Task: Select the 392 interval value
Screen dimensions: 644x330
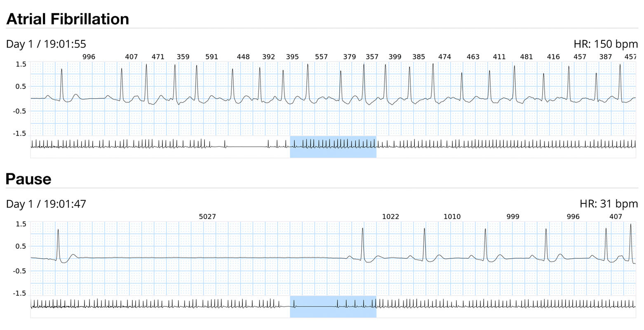Action: (268, 57)
